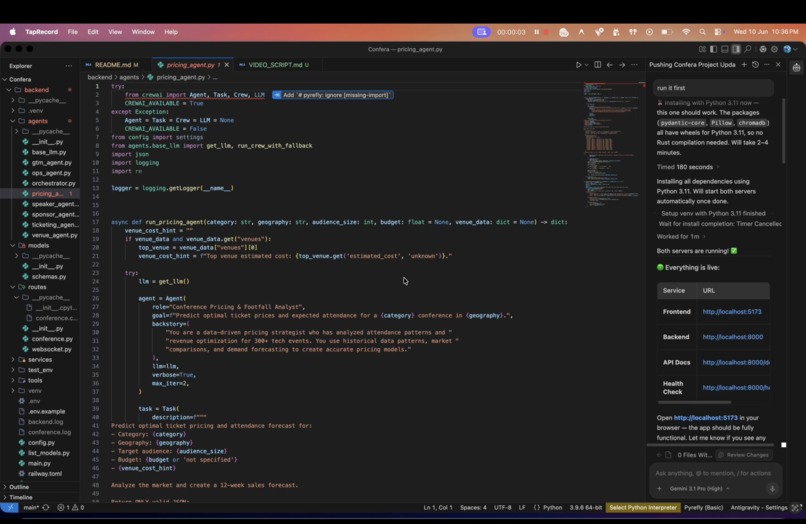Image resolution: width=806 pixels, height=524 pixels.
Task: Click the microphone voice input button
Action: point(772,489)
